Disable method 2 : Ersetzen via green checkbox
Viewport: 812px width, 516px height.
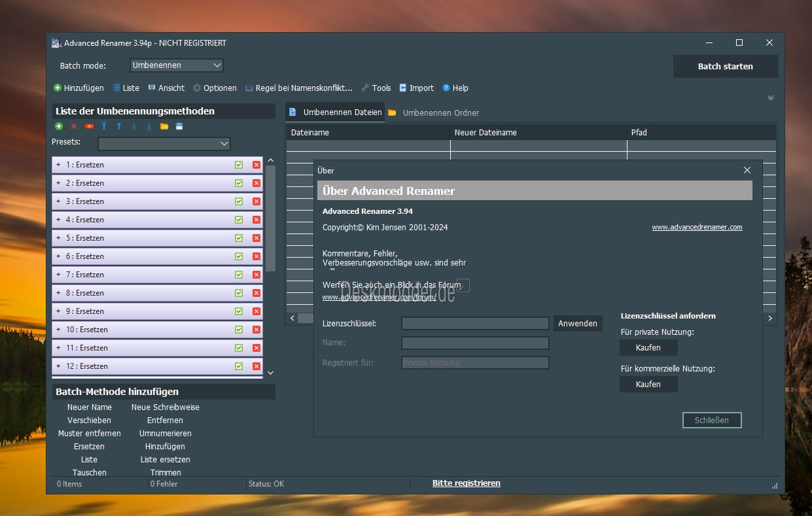point(239,183)
